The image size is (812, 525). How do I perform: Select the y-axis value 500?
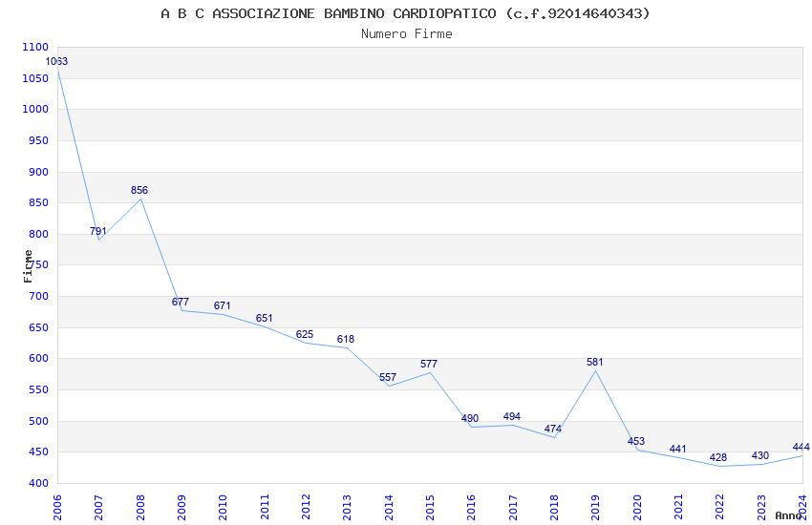point(38,422)
